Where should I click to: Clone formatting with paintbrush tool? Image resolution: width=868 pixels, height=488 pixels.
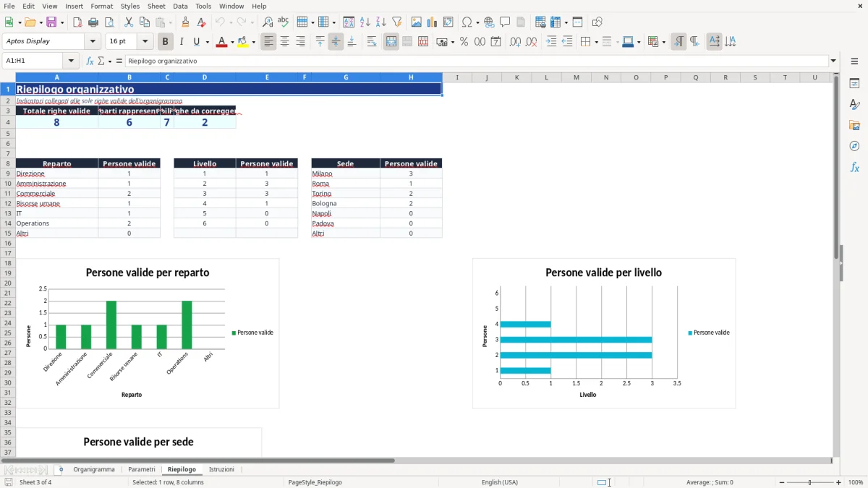[186, 22]
